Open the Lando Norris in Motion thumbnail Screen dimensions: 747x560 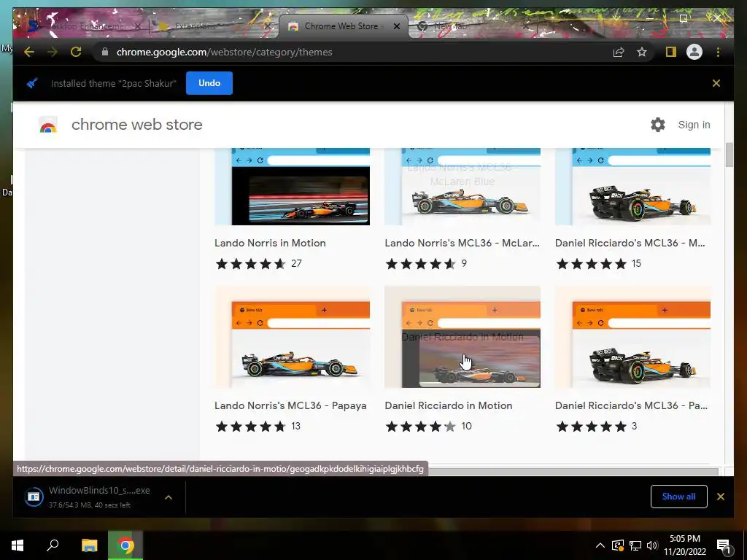[x=292, y=186]
